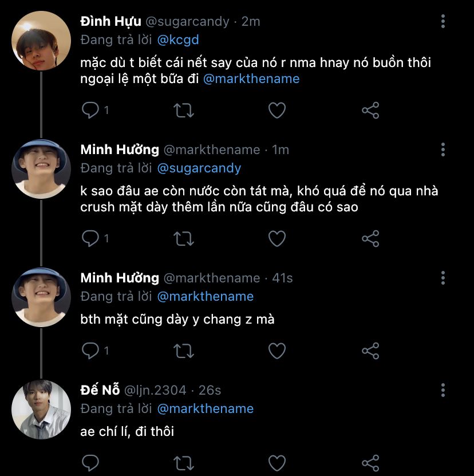Image resolution: width=474 pixels, height=476 pixels.
Task: Like the "bth mặt cũng dày" tweet
Action: click(277, 349)
